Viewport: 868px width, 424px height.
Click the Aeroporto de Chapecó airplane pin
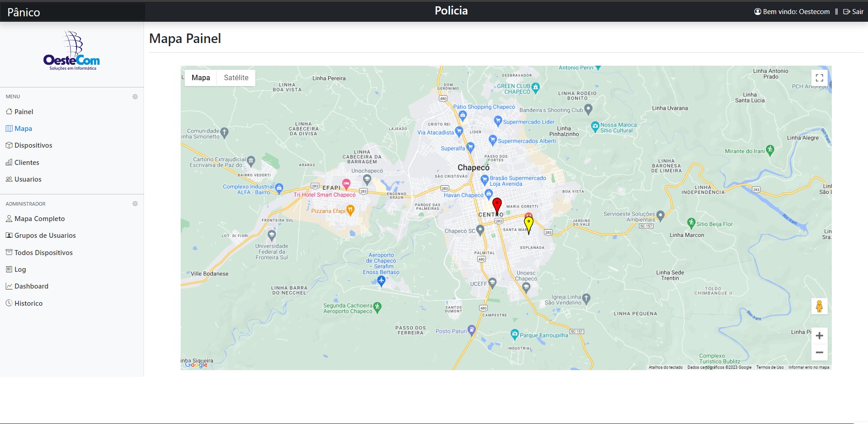coord(381,281)
